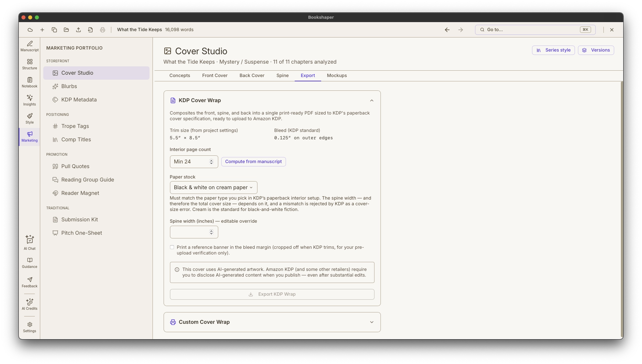Open the Manuscript section
Viewport: 642px width, 364px height.
pos(30,46)
